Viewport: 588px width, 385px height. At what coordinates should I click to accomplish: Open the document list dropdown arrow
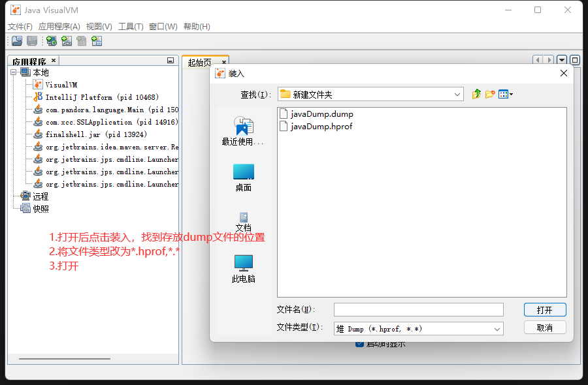point(562,60)
